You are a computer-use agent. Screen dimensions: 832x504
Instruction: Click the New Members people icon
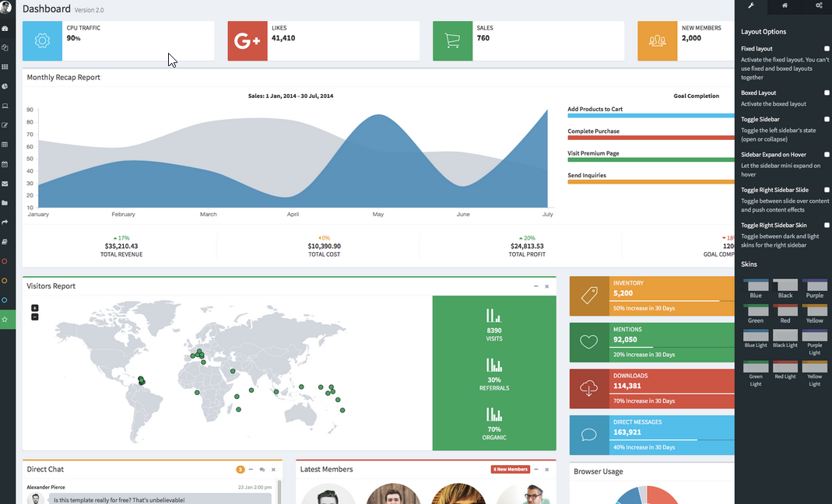(x=658, y=41)
